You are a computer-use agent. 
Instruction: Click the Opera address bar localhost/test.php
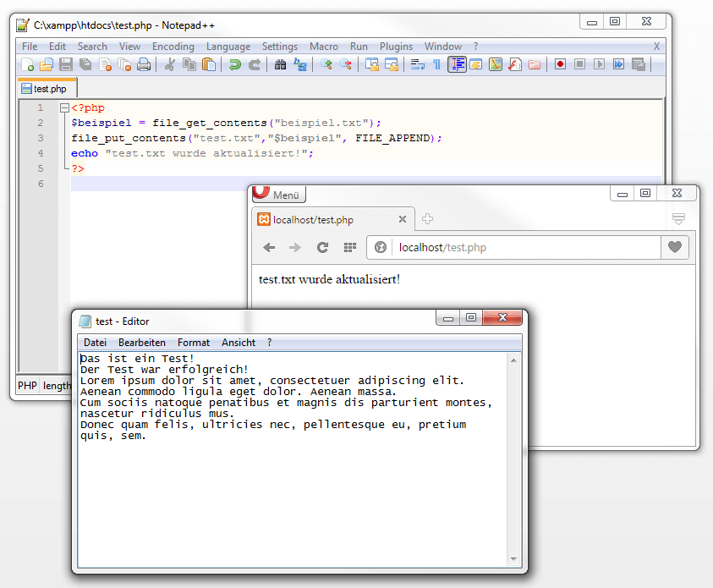tap(514, 247)
